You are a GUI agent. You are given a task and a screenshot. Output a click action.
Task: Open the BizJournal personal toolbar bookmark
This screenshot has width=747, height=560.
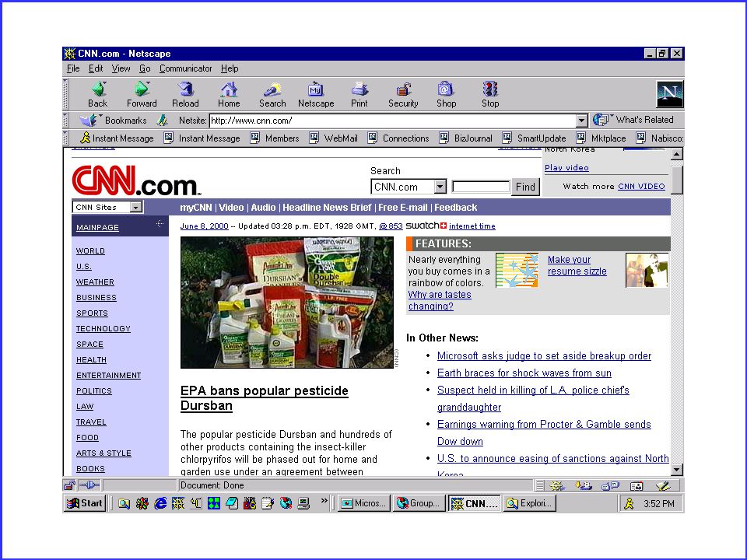(466, 138)
